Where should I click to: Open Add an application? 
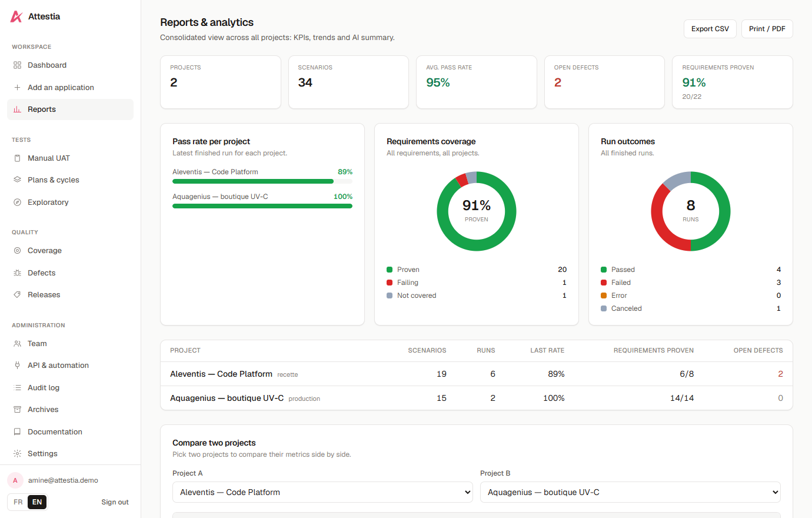tap(70, 88)
